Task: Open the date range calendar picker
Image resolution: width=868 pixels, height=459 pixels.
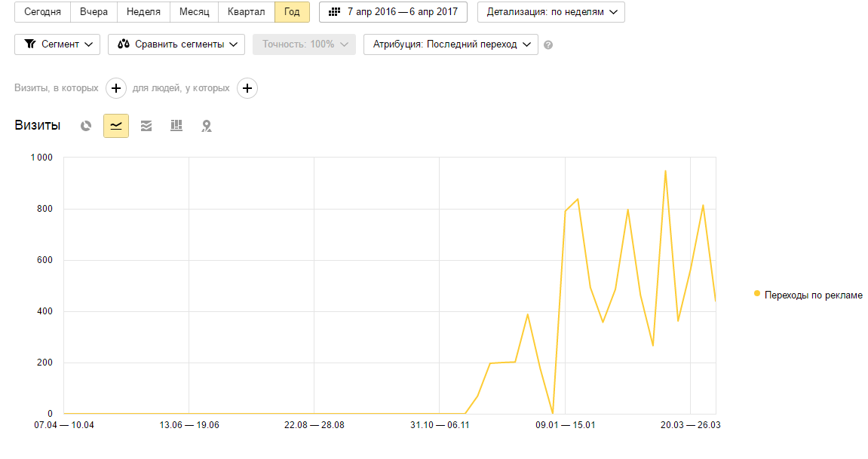Action: pyautogui.click(x=393, y=12)
